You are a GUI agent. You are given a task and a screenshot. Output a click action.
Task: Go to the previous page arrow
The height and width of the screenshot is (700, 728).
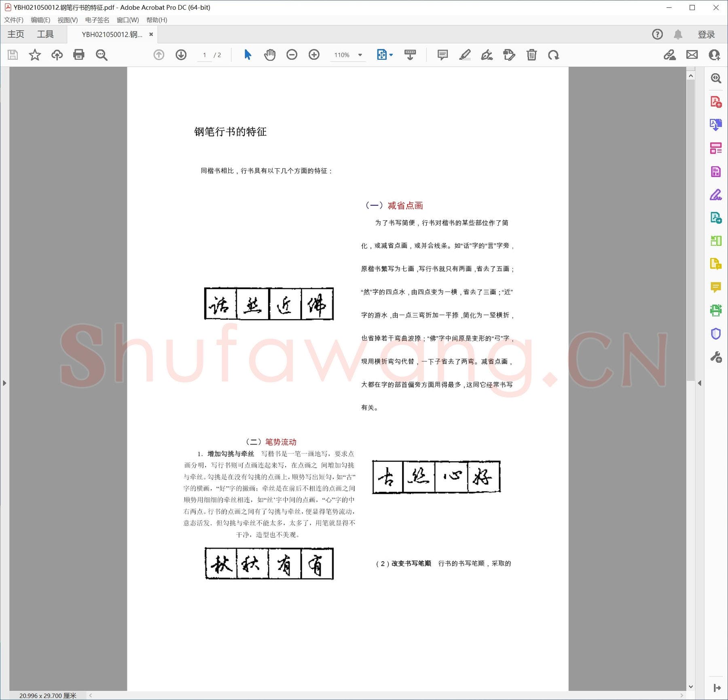click(159, 55)
